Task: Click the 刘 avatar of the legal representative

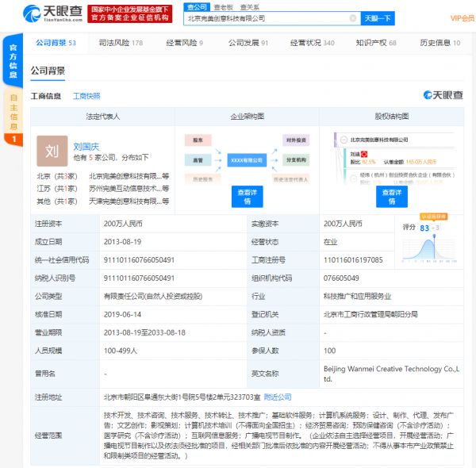Action: pos(52,151)
